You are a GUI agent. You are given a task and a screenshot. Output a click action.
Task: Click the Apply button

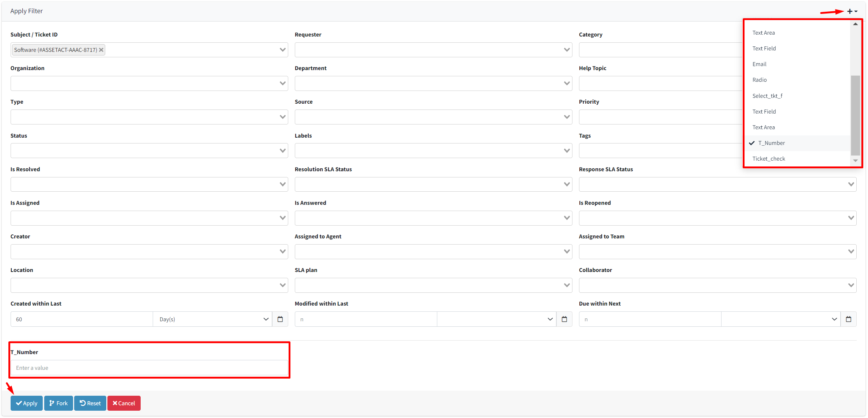(x=26, y=403)
